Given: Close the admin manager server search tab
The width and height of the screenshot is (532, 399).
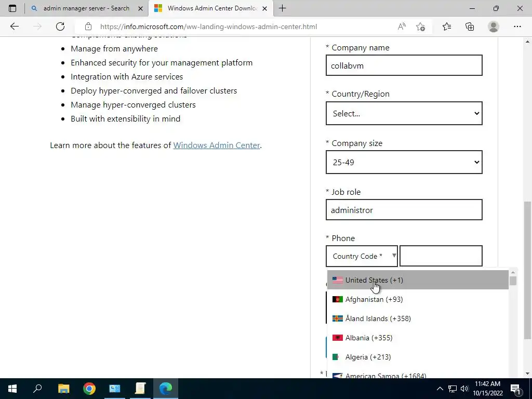Looking at the screenshot, I should click(x=140, y=8).
